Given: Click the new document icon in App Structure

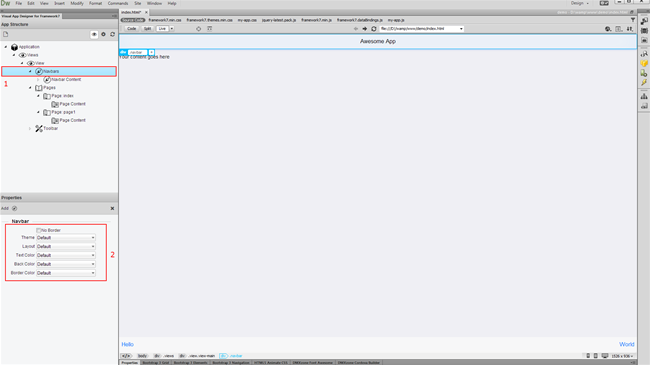Looking at the screenshot, I should pyautogui.click(x=5, y=34).
